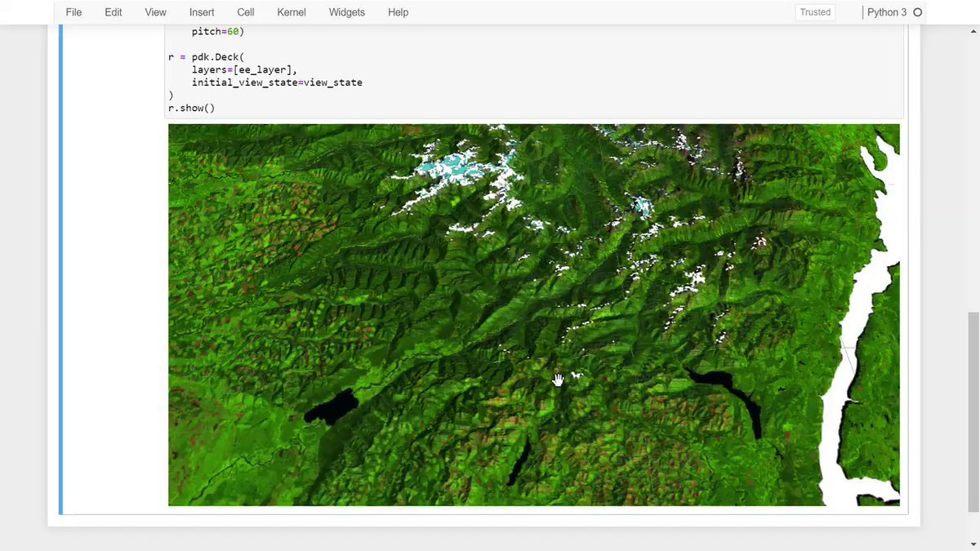Open the Insert menu

[202, 12]
